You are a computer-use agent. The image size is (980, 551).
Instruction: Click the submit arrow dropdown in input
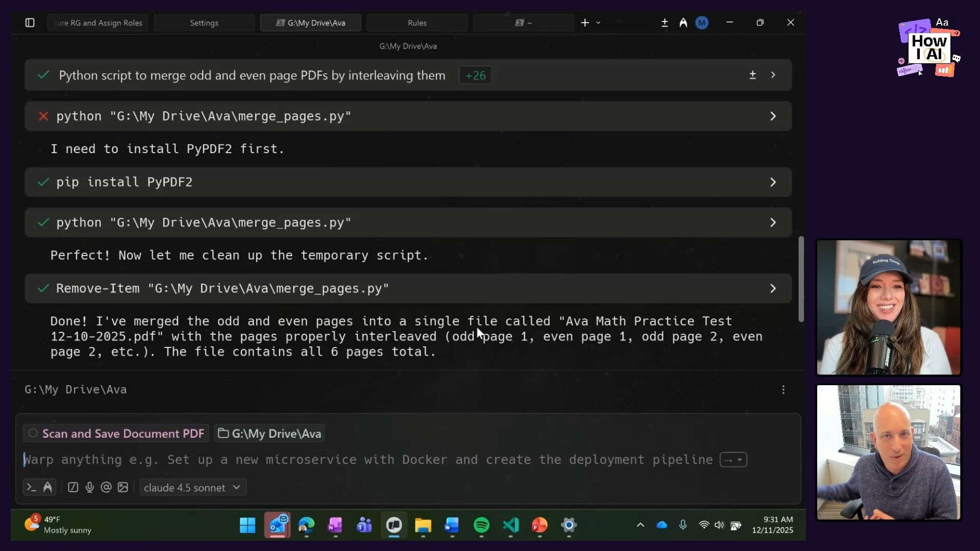tap(733, 460)
